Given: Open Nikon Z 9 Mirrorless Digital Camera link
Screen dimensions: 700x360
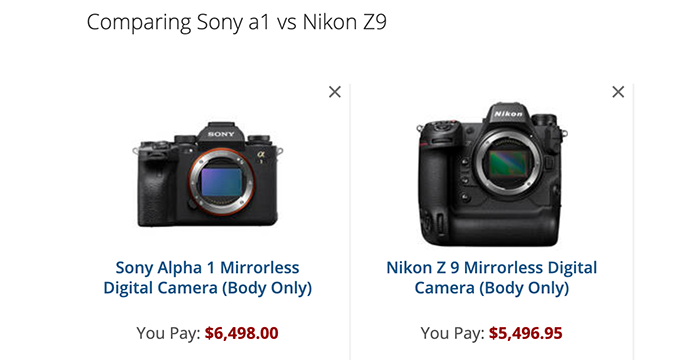Looking at the screenshot, I should coord(492,277).
